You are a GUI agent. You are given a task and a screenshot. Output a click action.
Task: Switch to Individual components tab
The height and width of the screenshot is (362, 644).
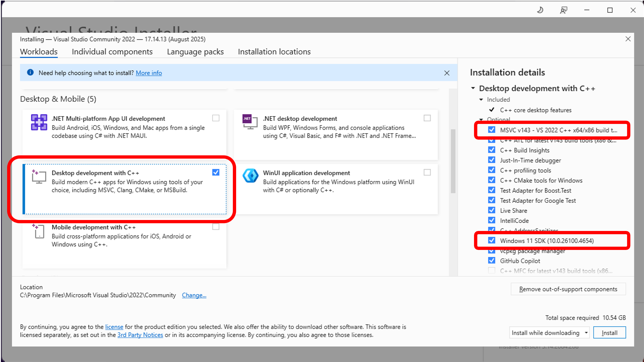pos(112,52)
